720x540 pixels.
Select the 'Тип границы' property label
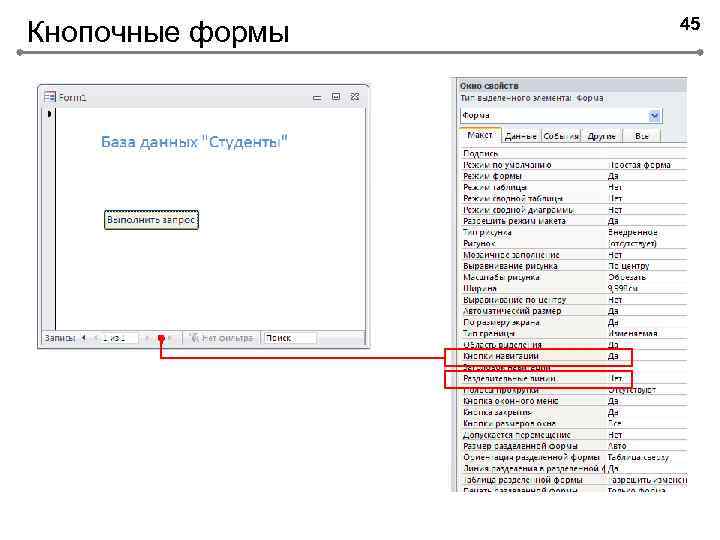pyautogui.click(x=489, y=333)
